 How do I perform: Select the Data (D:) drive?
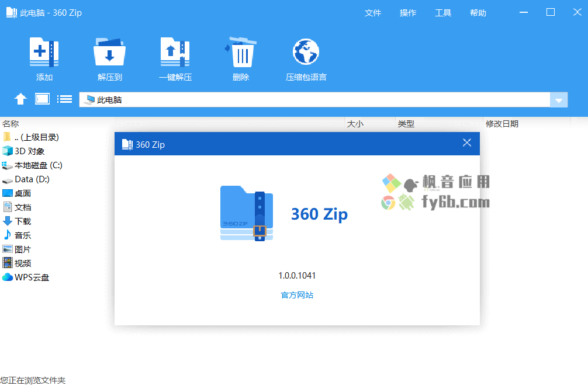click(26, 179)
